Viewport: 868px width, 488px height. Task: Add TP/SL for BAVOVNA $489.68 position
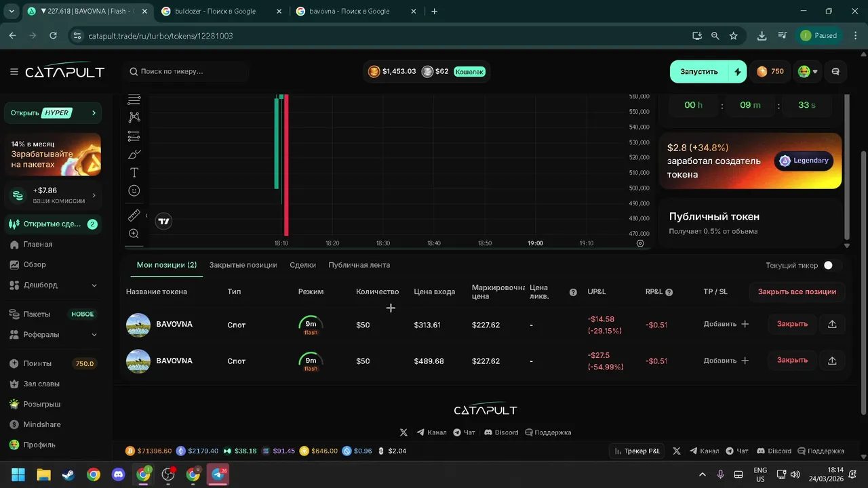(x=726, y=361)
